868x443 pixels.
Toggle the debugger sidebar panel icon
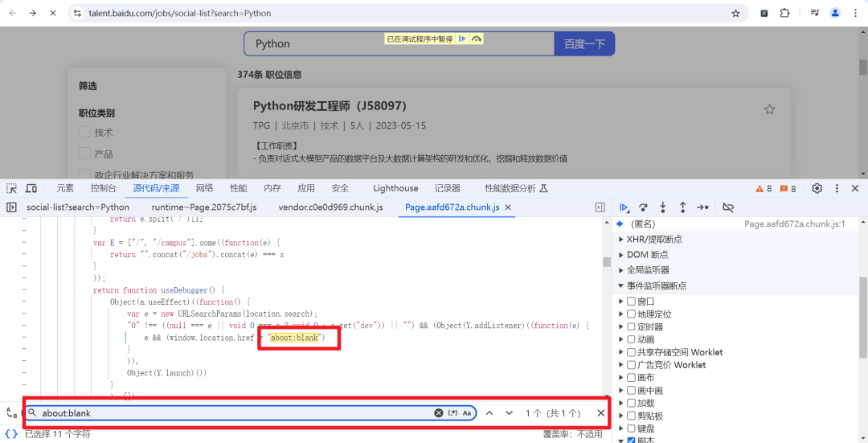click(x=600, y=207)
